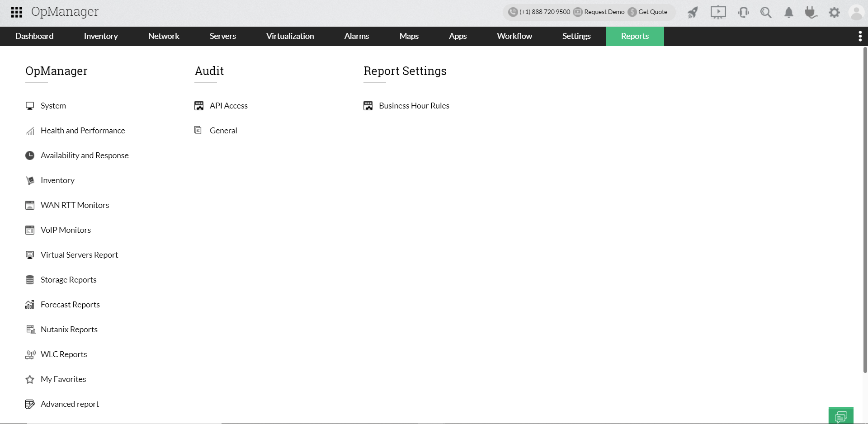Click the clock icon beside Availability and Response
This screenshot has width=868, height=424.
pos(30,155)
